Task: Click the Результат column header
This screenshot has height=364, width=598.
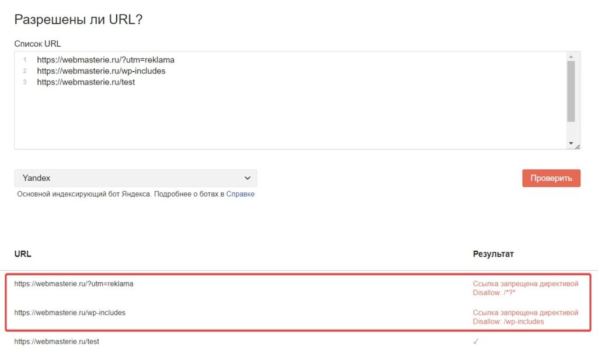Action: click(493, 254)
